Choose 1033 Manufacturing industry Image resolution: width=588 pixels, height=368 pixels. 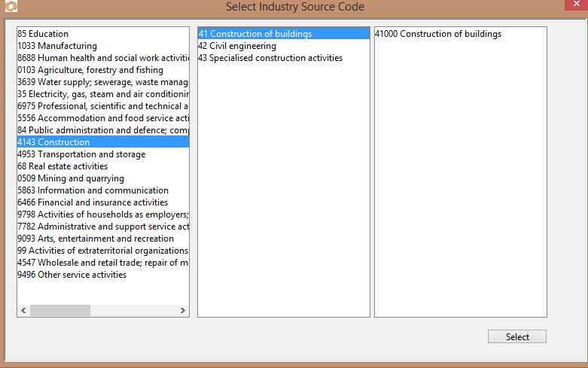[57, 46]
